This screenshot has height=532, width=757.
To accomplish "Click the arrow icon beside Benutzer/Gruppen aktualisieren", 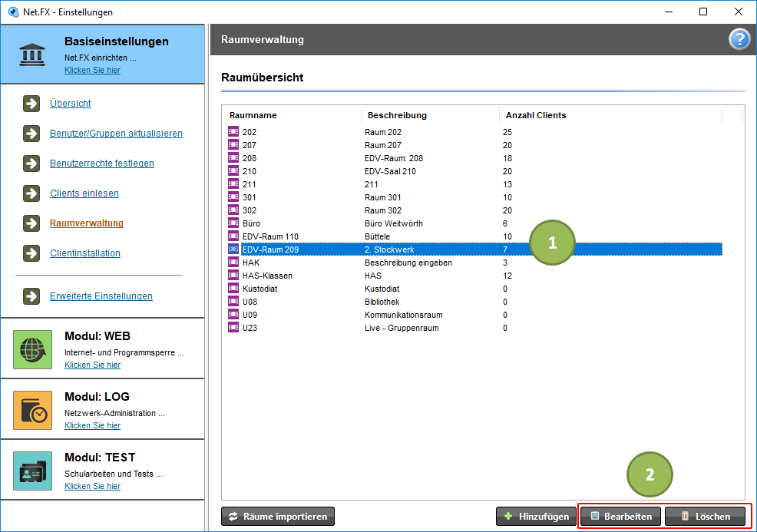I will pyautogui.click(x=31, y=134).
